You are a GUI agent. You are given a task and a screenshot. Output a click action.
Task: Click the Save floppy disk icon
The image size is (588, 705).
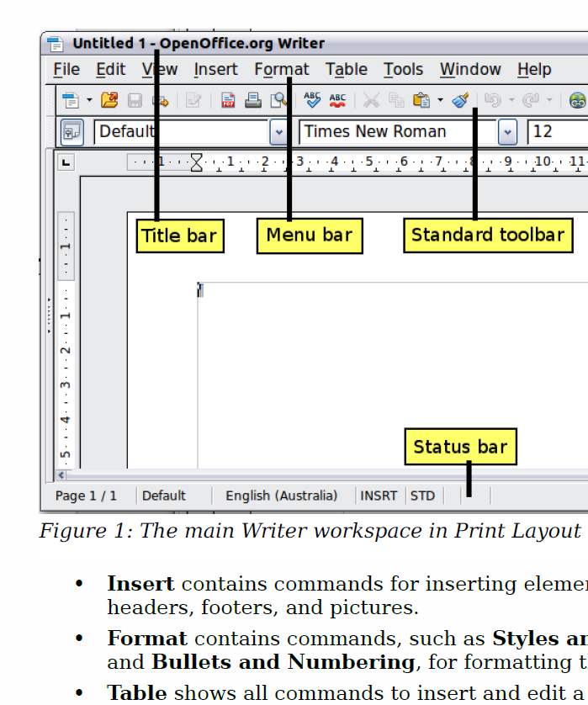pyautogui.click(x=135, y=100)
